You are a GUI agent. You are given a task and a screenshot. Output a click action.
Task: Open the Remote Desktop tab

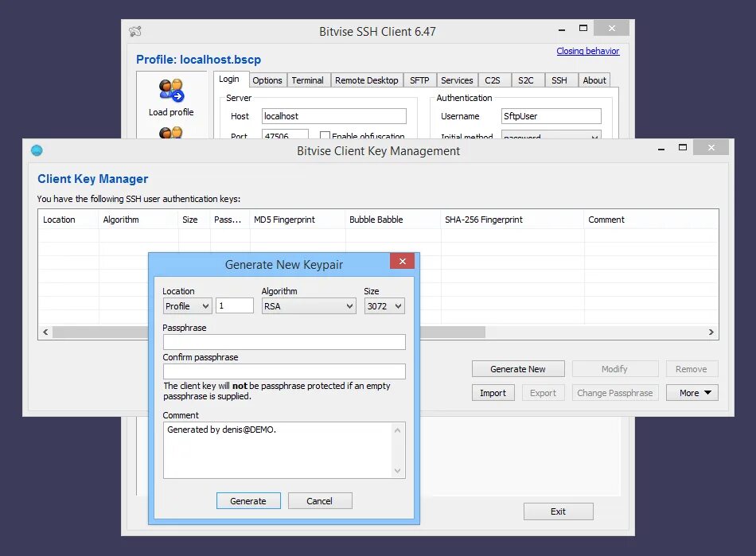(366, 80)
